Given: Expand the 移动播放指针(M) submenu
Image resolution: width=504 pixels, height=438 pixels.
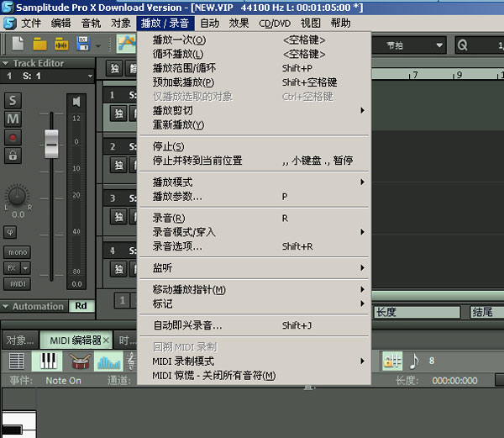Looking at the screenshot, I should click(x=254, y=290).
